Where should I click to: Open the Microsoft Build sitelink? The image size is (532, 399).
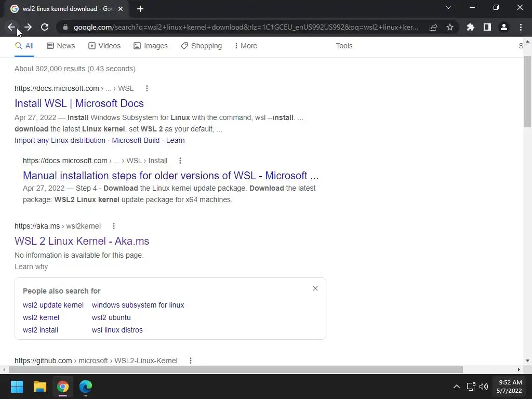[x=136, y=140]
